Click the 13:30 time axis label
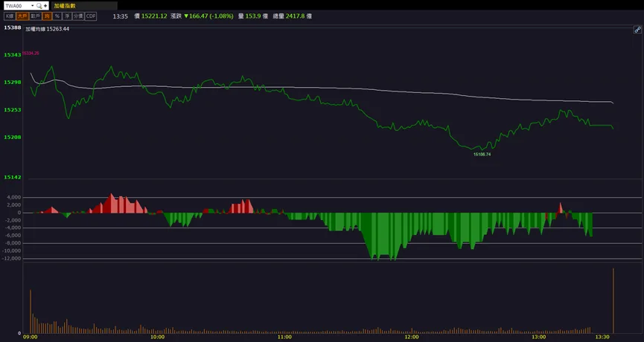The image size is (644, 342). (x=602, y=337)
